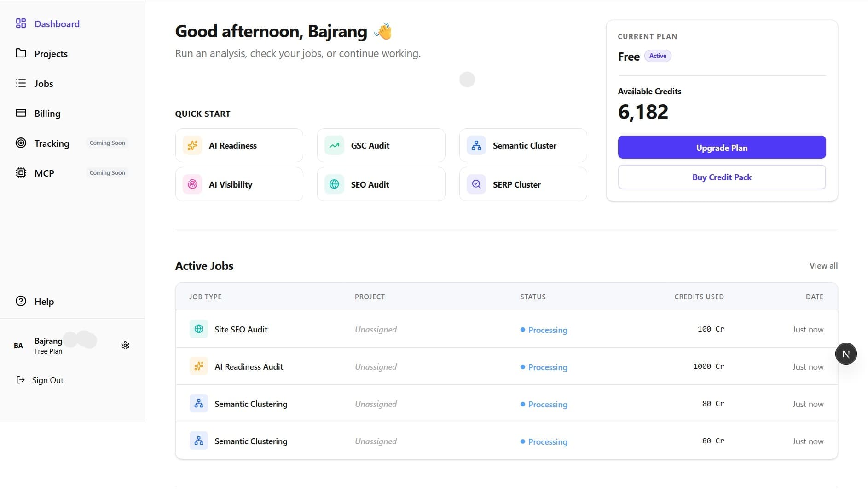The image size is (868, 492).
Task: Go to the Projects section
Action: tap(51, 54)
